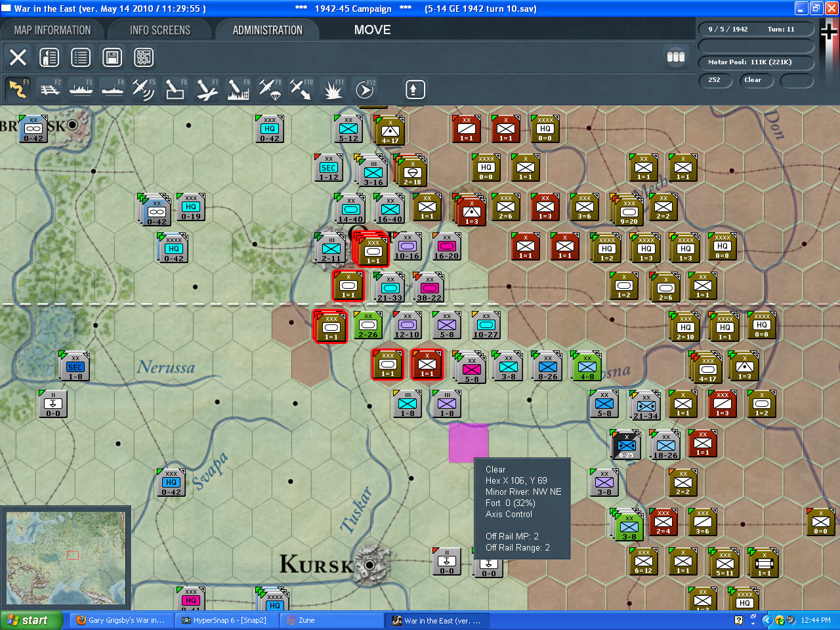Select the 8-26 infantry counter
This screenshot has width=840, height=630.
pyautogui.click(x=547, y=367)
